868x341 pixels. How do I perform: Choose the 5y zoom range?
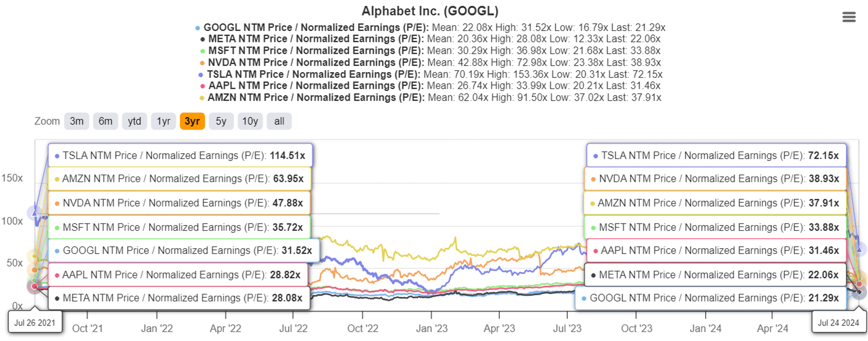tap(221, 121)
